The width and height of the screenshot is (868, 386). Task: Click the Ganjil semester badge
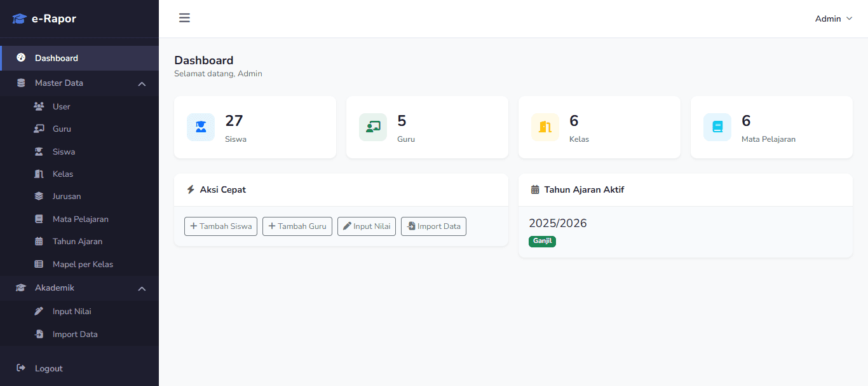542,242
